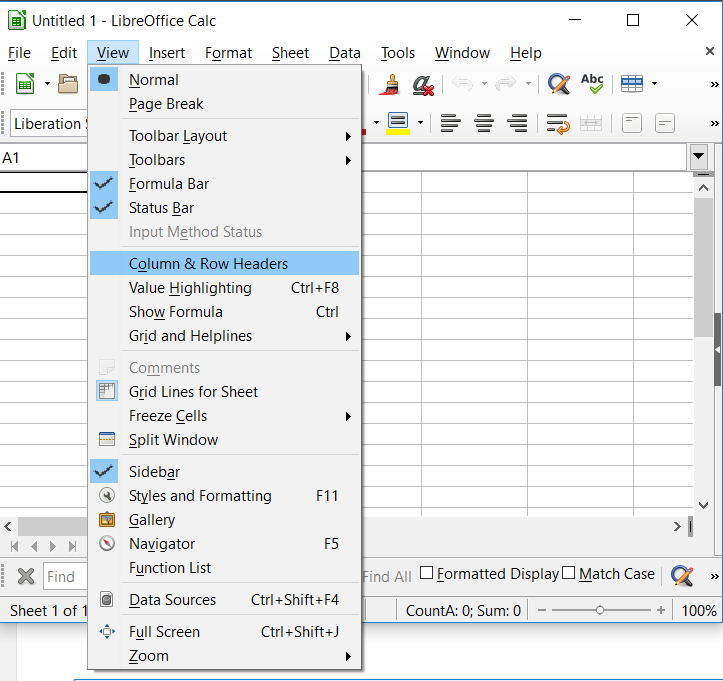Choose Page Break view
Screen dimensions: 723x681
(x=224, y=104)
